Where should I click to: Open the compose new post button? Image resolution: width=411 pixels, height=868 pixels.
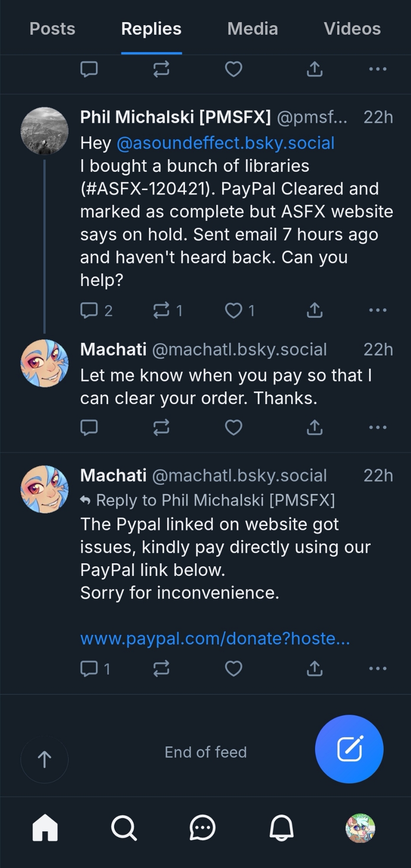point(349,749)
